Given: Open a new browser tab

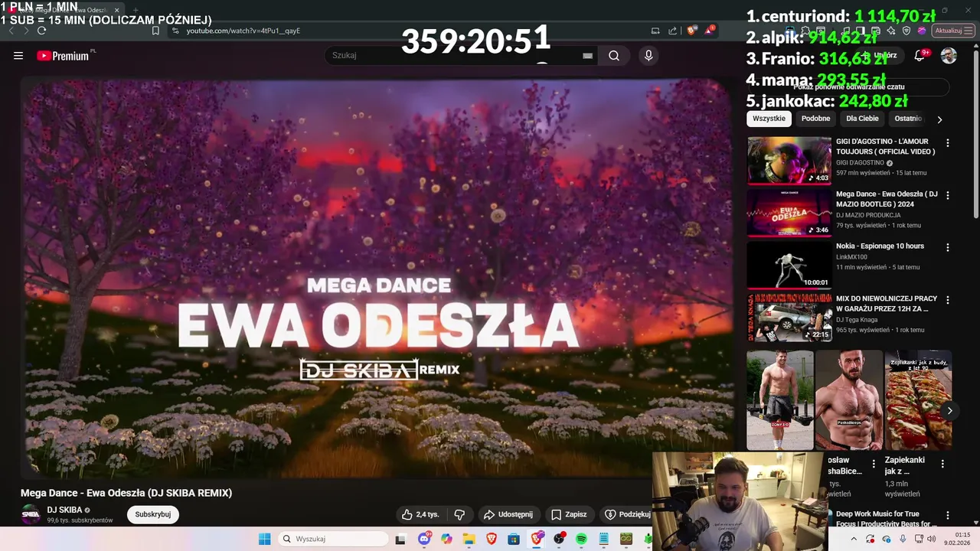Looking at the screenshot, I should tap(136, 10).
